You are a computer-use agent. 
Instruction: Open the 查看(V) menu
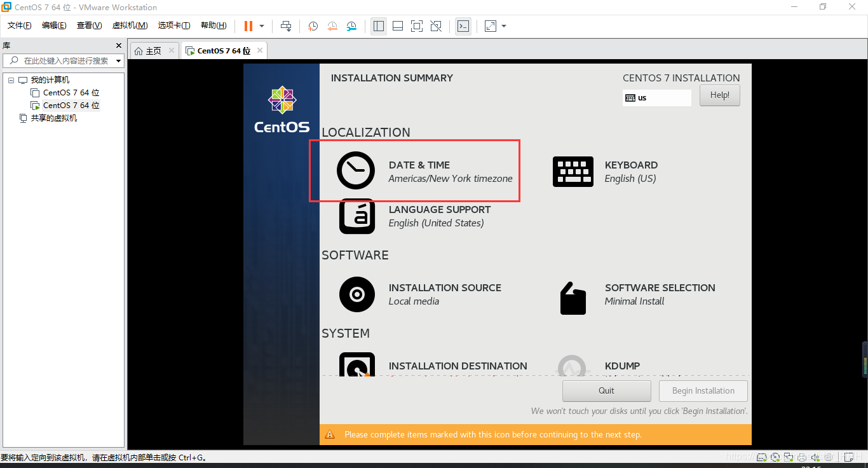point(89,25)
